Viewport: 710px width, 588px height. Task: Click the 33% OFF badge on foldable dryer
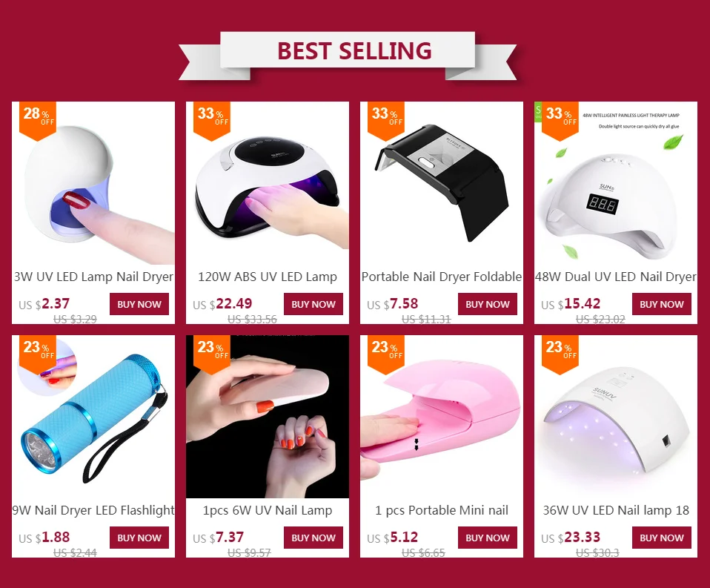click(x=386, y=118)
